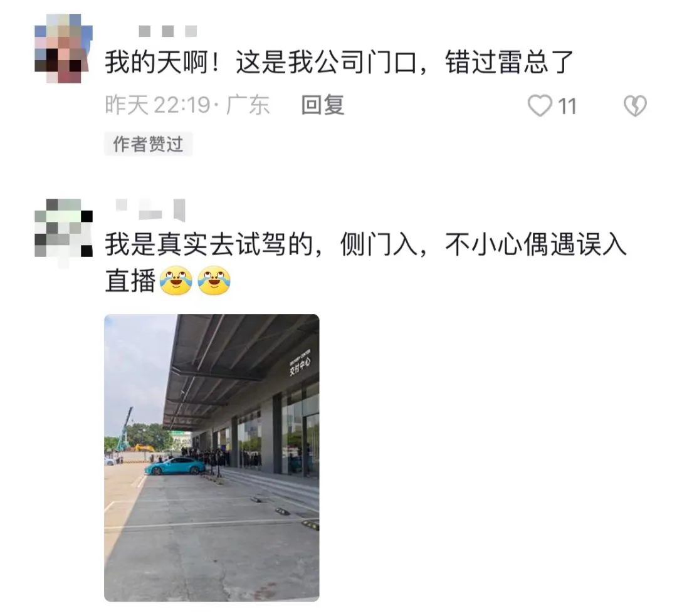Image resolution: width=677 pixels, height=616 pixels.
Task: Tap the 作者赞过 tag
Action: (x=148, y=144)
